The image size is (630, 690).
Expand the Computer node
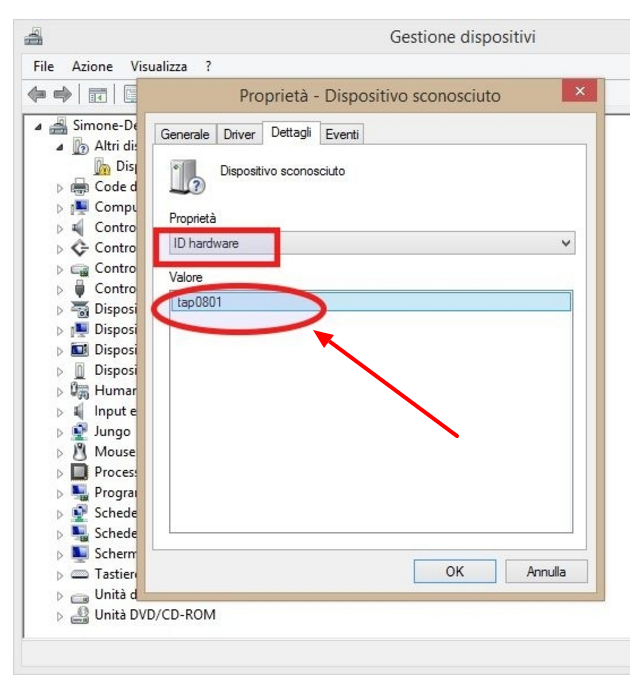coord(60,208)
